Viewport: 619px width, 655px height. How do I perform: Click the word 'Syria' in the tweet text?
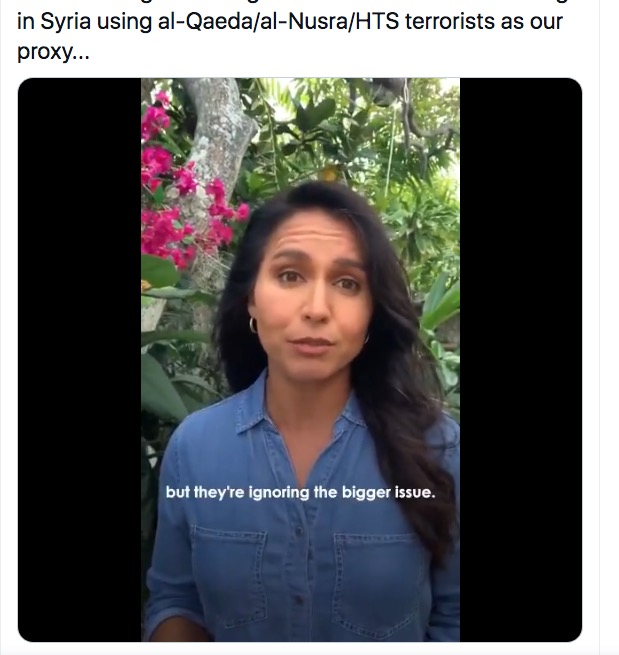point(66,22)
